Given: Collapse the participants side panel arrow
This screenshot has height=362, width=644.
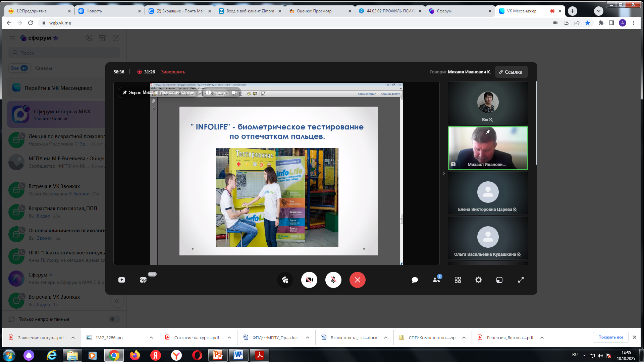Looking at the screenshot, I should coord(444,173).
